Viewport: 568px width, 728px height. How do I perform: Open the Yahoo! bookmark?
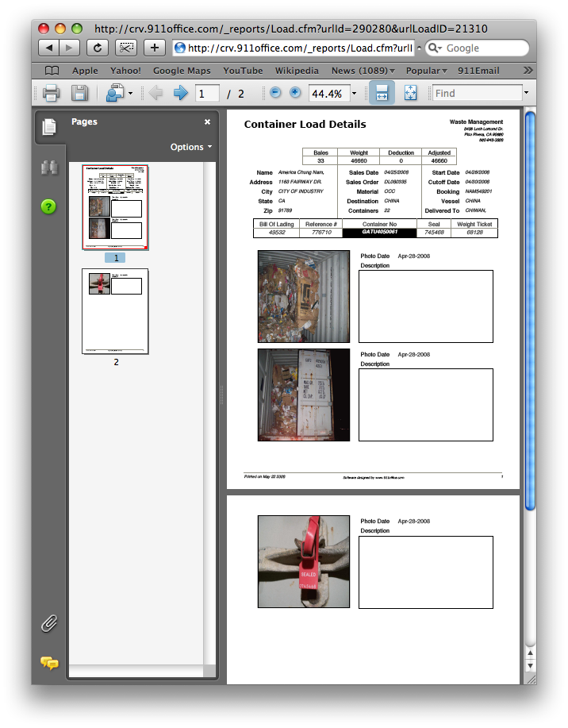click(125, 71)
